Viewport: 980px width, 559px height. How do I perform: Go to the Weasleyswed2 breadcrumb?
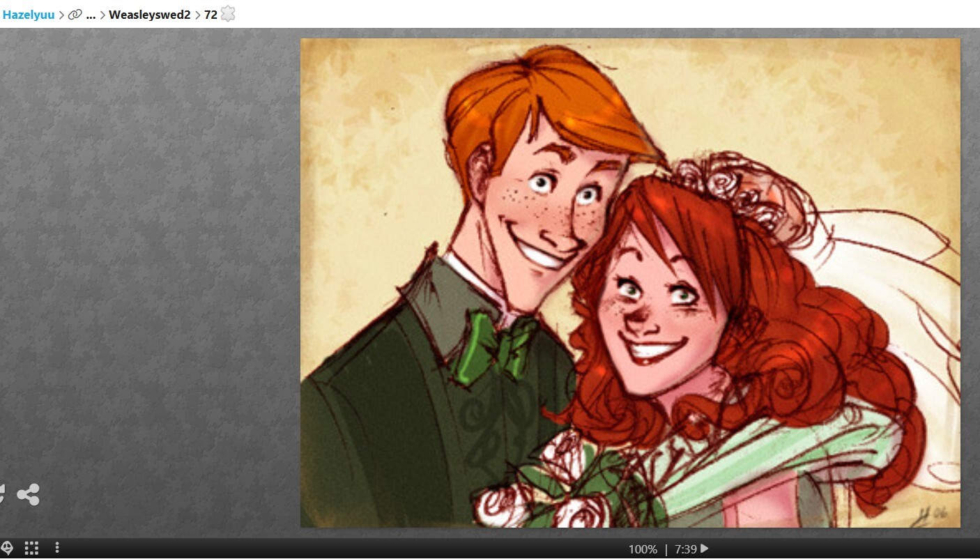(x=150, y=15)
